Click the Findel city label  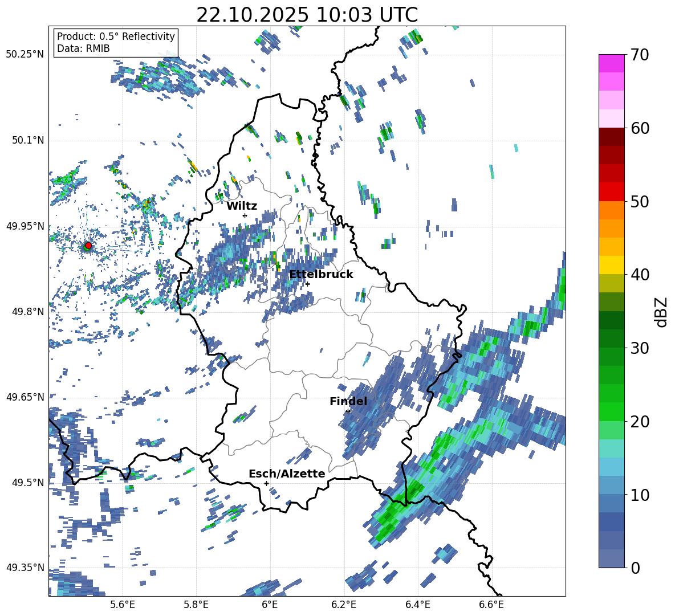tap(348, 401)
